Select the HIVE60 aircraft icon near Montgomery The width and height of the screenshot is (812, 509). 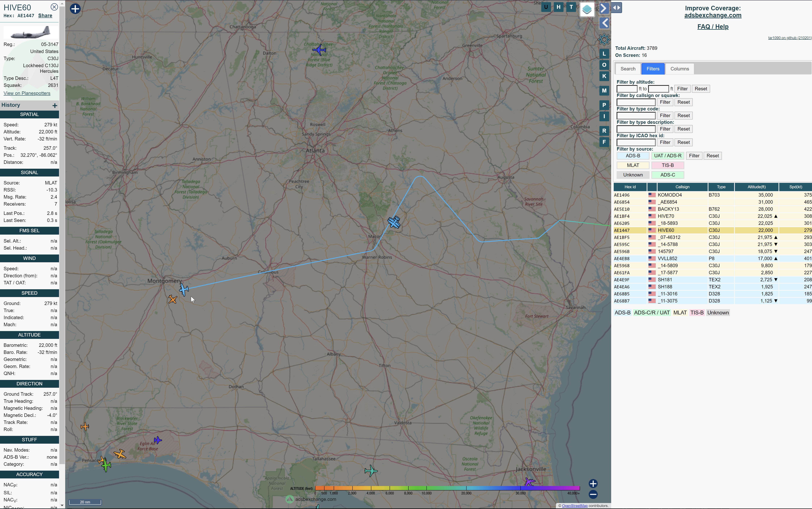[184, 289]
